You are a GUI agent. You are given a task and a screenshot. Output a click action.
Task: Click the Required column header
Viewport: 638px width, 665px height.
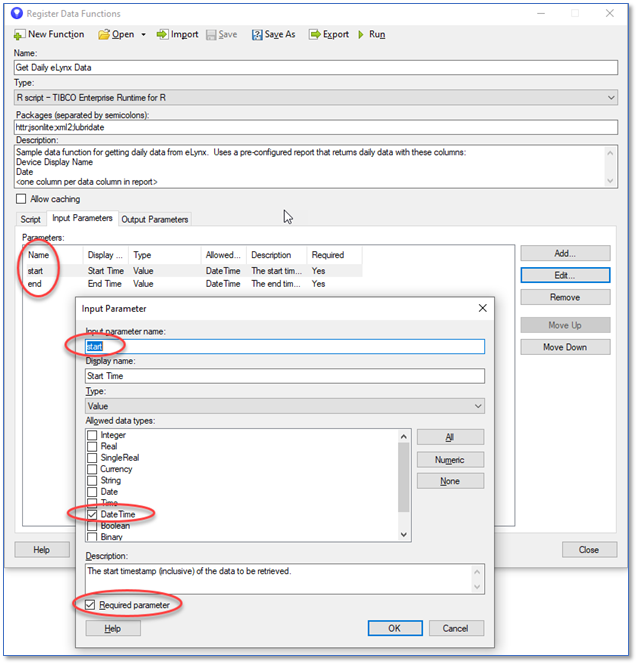coord(334,255)
